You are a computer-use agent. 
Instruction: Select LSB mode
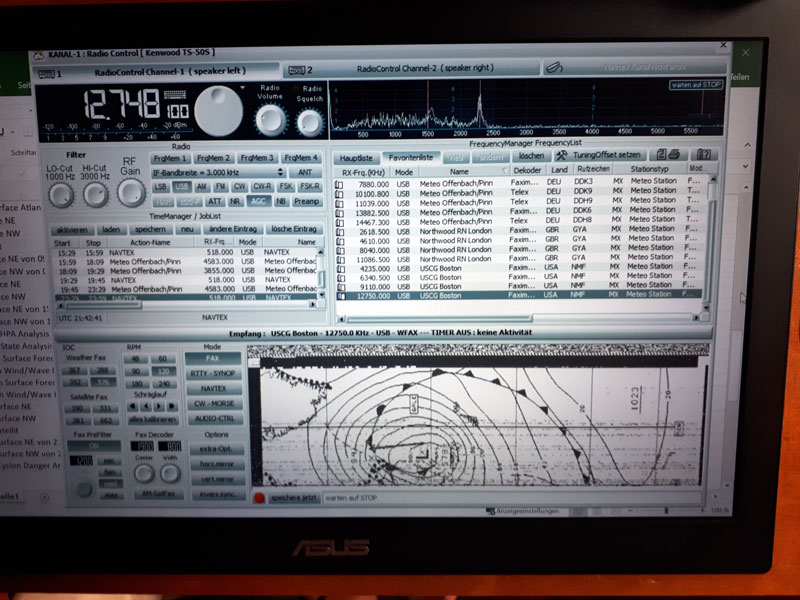point(160,187)
